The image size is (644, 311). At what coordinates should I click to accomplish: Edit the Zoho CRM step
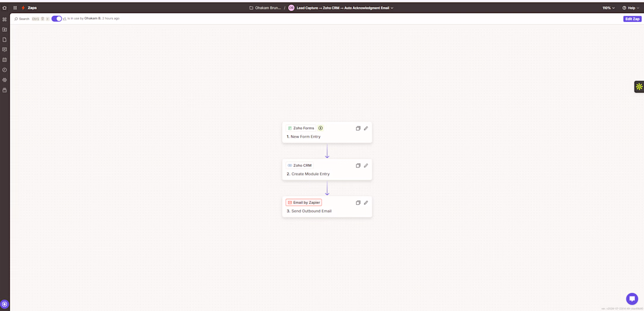pyautogui.click(x=366, y=166)
